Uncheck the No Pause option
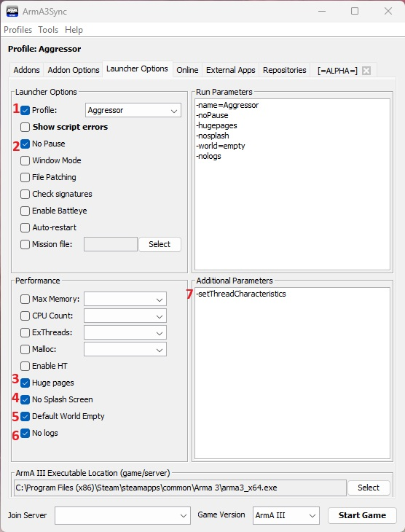 25,144
